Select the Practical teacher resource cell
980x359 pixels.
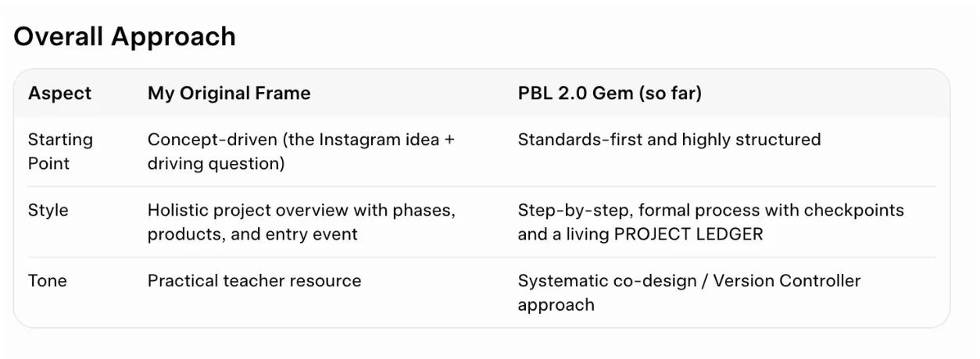click(255, 281)
